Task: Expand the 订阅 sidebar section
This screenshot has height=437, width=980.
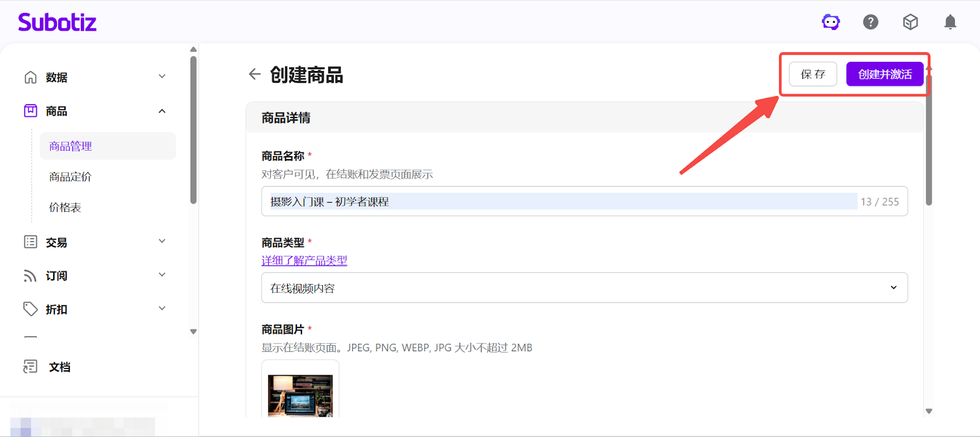Action: click(x=162, y=275)
